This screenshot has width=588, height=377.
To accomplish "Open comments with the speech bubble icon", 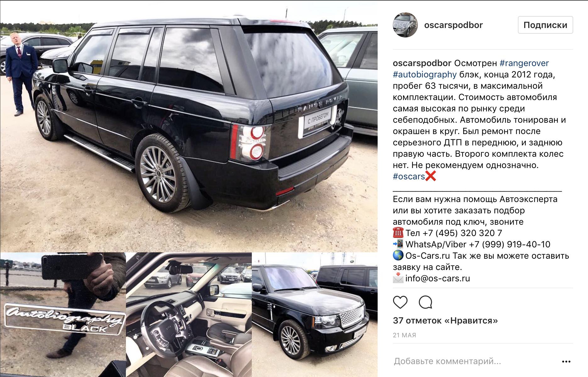I will pos(425,302).
